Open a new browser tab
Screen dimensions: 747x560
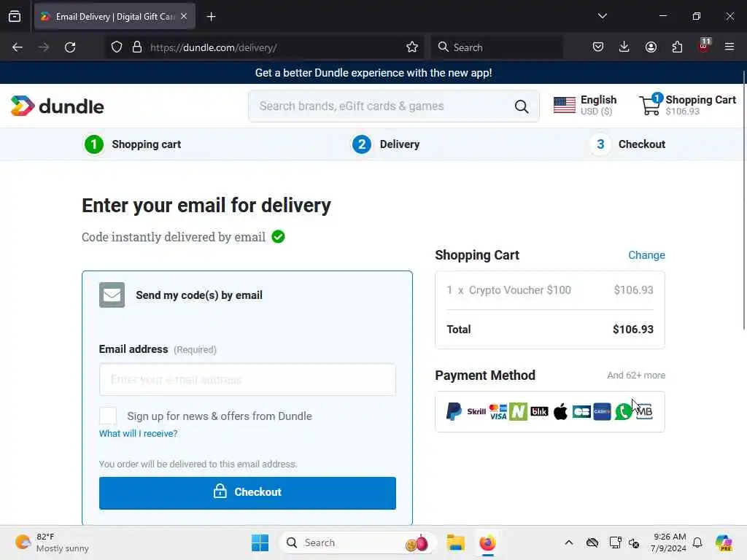(x=211, y=17)
